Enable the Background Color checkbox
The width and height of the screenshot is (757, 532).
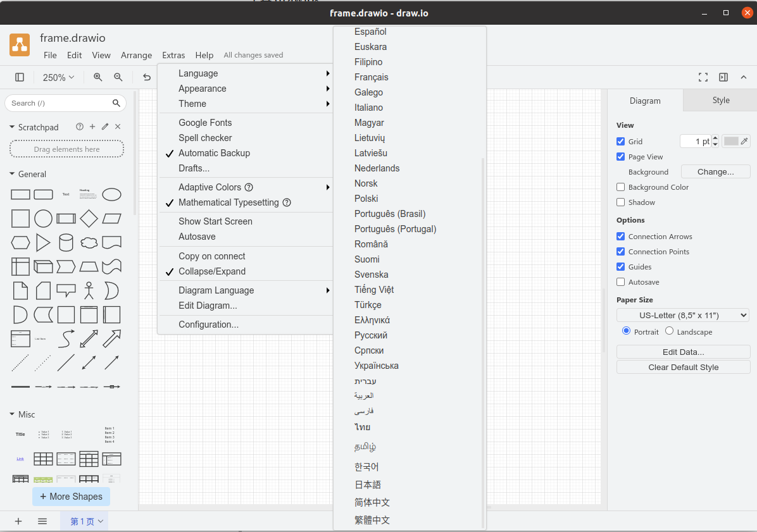coord(621,187)
